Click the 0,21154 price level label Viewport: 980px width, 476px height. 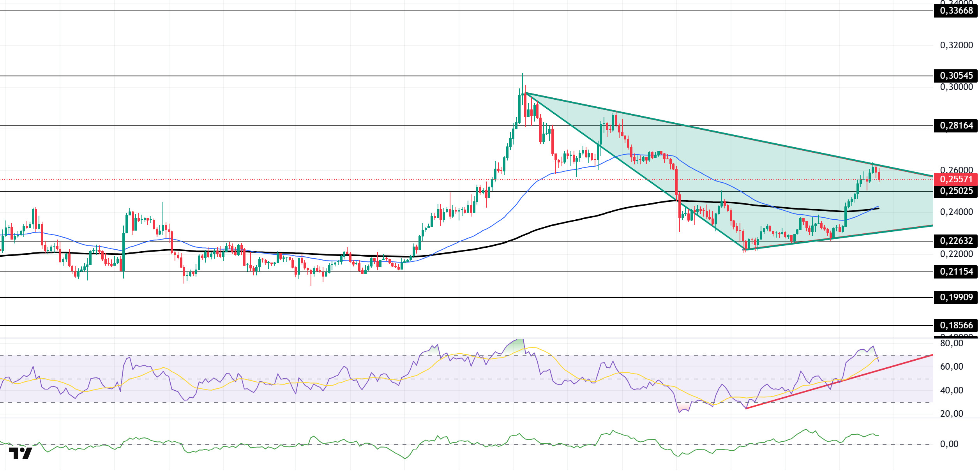pos(956,271)
